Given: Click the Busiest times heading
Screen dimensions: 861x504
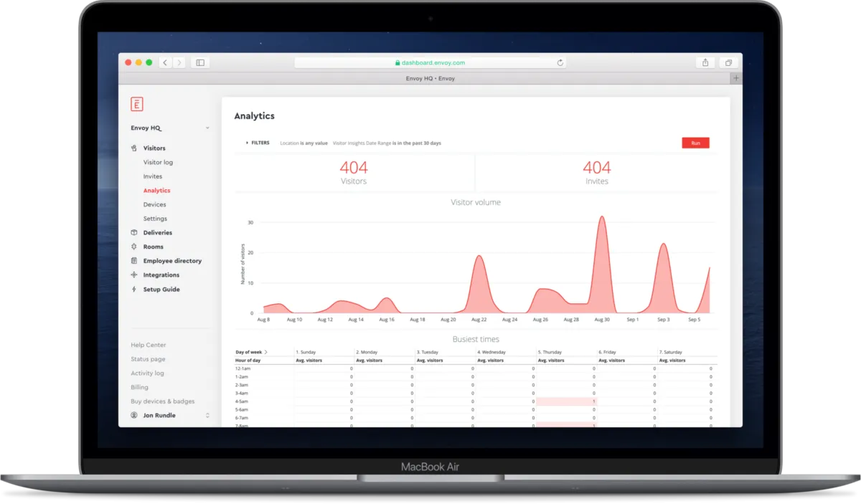Looking at the screenshot, I should 476,339.
